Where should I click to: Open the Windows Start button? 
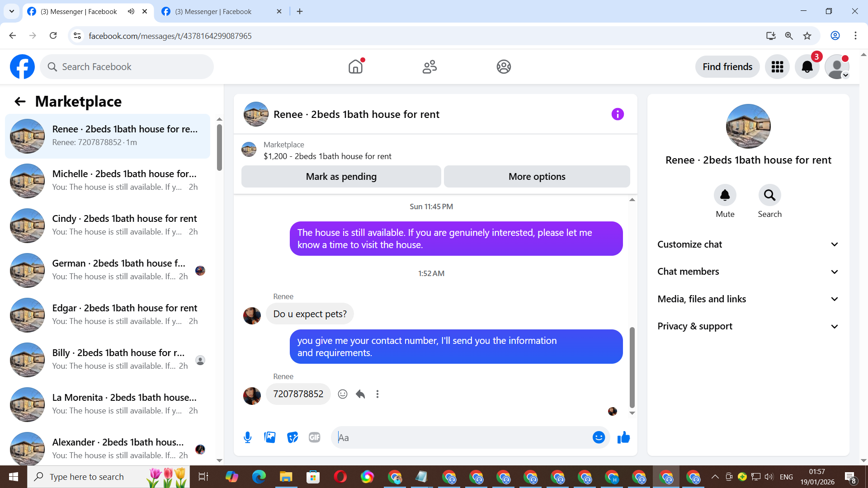[14, 477]
